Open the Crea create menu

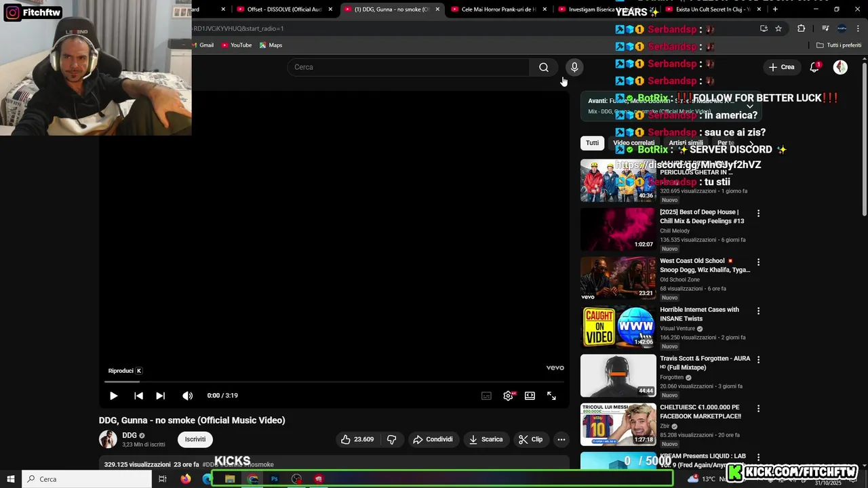pyautogui.click(x=781, y=67)
